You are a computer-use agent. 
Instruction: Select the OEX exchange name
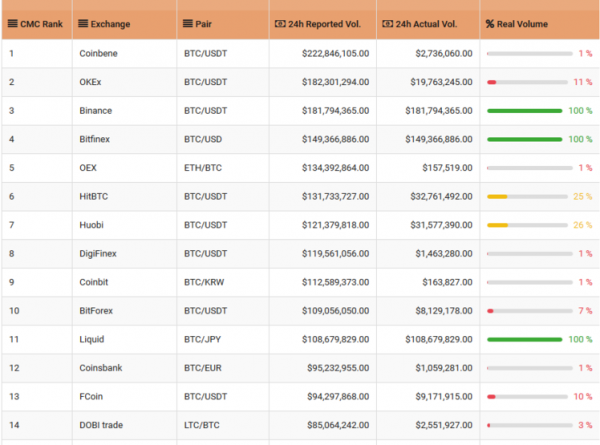tap(88, 168)
